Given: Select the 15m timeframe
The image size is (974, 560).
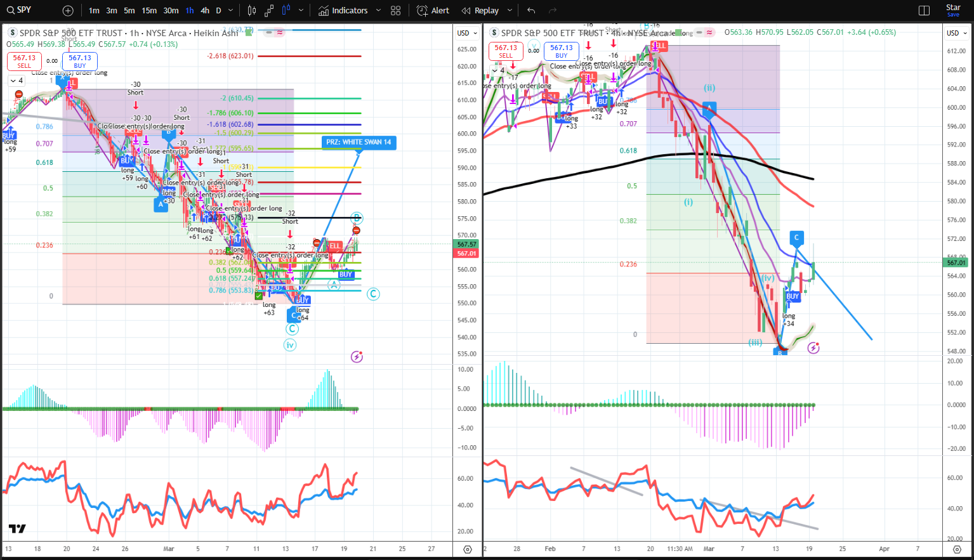Looking at the screenshot, I should (x=149, y=11).
